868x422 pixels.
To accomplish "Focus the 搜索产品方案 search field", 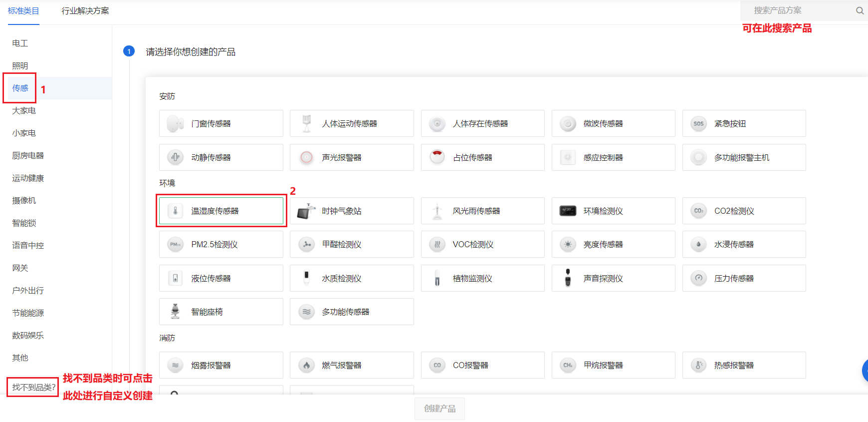I will (798, 10).
